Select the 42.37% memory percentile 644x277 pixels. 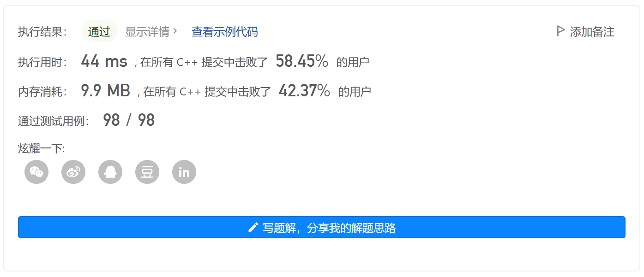click(x=304, y=91)
